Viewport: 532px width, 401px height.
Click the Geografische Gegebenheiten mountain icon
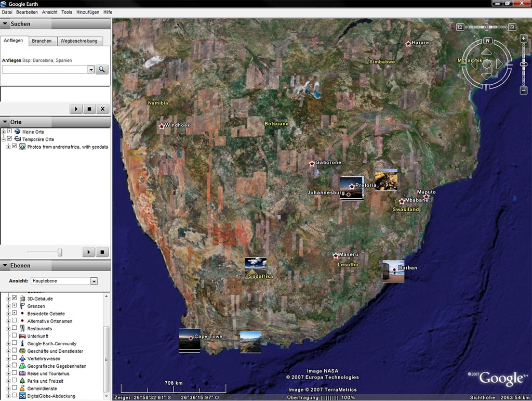click(22, 366)
